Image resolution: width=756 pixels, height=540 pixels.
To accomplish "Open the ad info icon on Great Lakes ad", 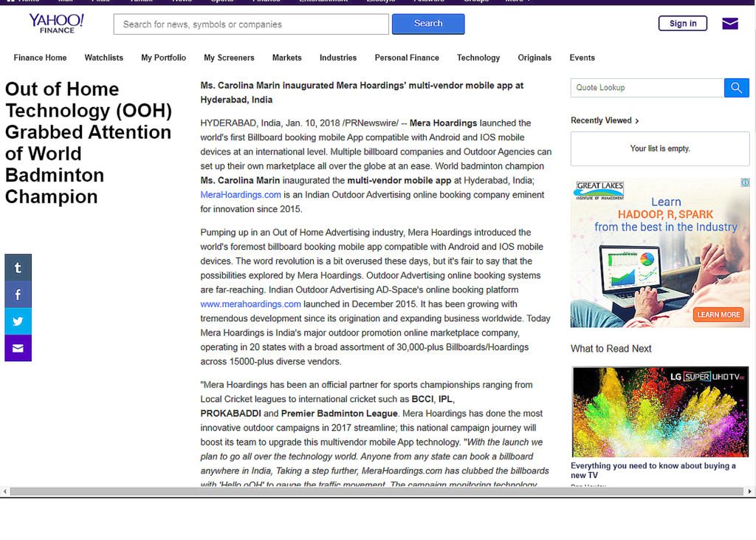I will (x=745, y=182).
